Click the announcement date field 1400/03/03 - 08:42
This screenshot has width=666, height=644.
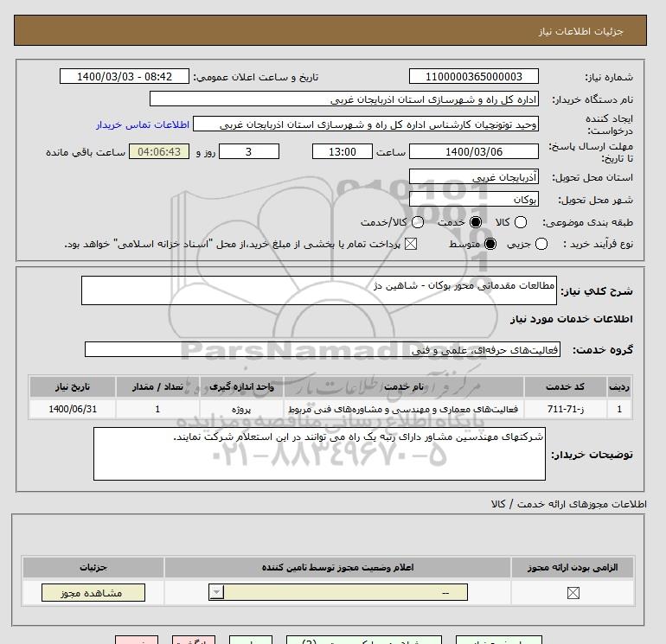125,76
